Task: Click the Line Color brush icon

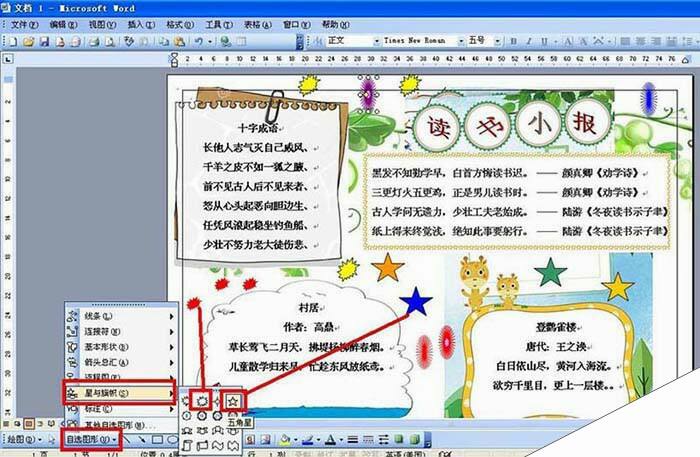Action: 308,440
